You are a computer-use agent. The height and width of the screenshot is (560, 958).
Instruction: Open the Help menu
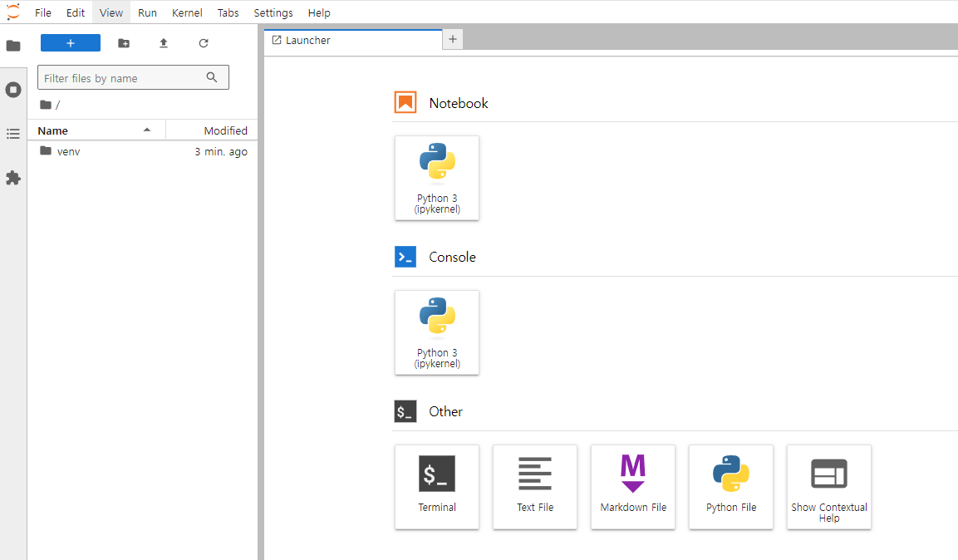pos(319,12)
